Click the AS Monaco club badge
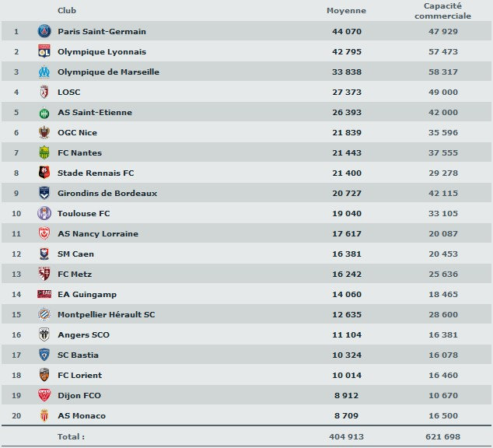Screen dimensions: 493x448 point(44,416)
